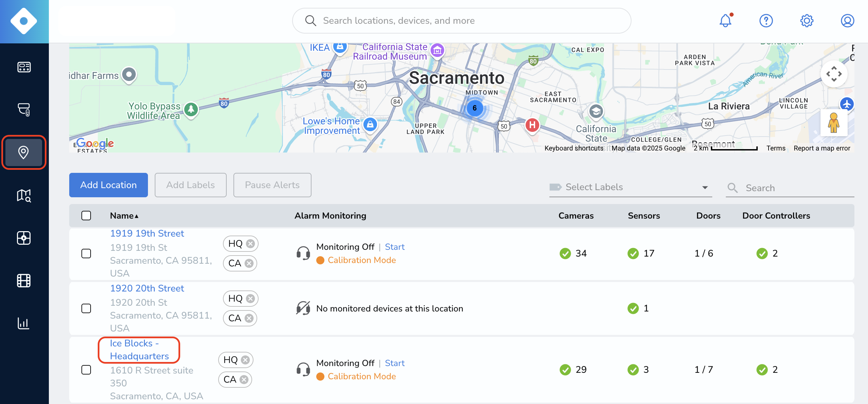This screenshot has height=404, width=868.
Task: Select the Locations pin icon in sidebar
Action: pyautogui.click(x=24, y=153)
